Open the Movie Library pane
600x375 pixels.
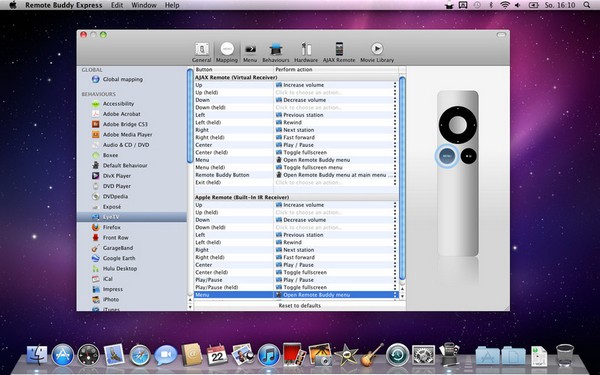[x=377, y=52]
